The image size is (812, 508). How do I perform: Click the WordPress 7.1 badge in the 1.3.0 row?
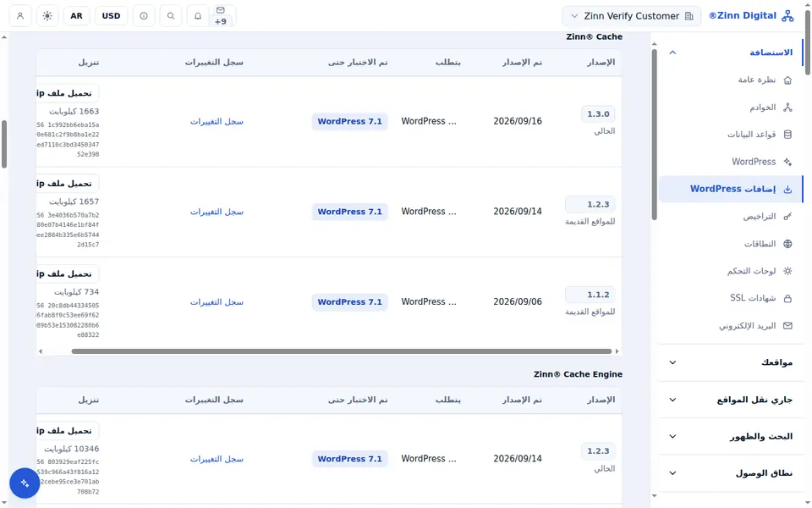click(349, 121)
